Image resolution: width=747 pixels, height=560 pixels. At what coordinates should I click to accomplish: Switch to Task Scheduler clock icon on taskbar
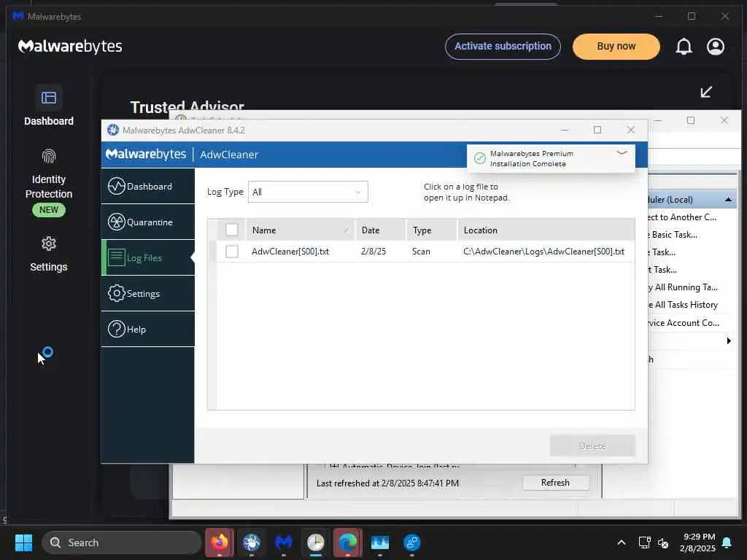315,542
